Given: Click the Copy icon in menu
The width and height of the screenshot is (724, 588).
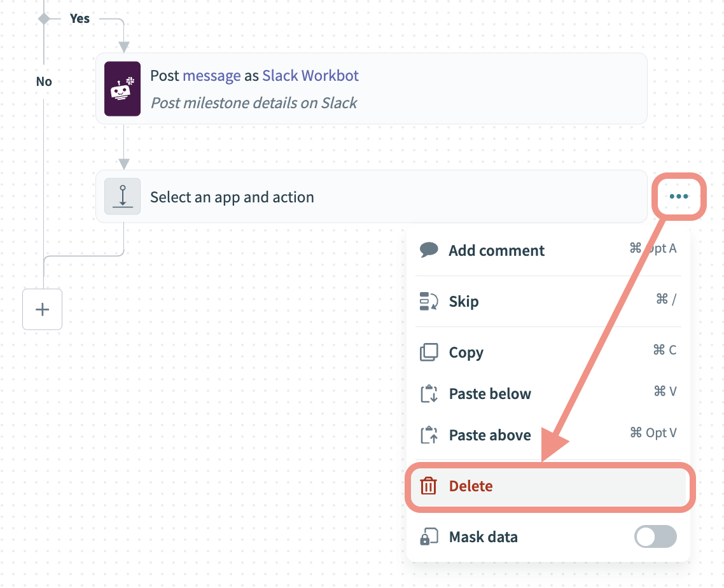Looking at the screenshot, I should [x=429, y=353].
